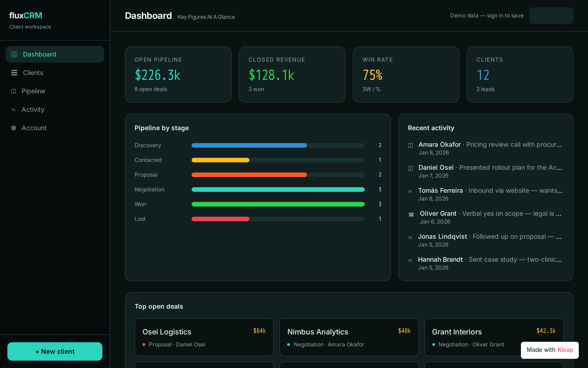Click the red Lost stage bar
The image size is (588, 368).
220,219
